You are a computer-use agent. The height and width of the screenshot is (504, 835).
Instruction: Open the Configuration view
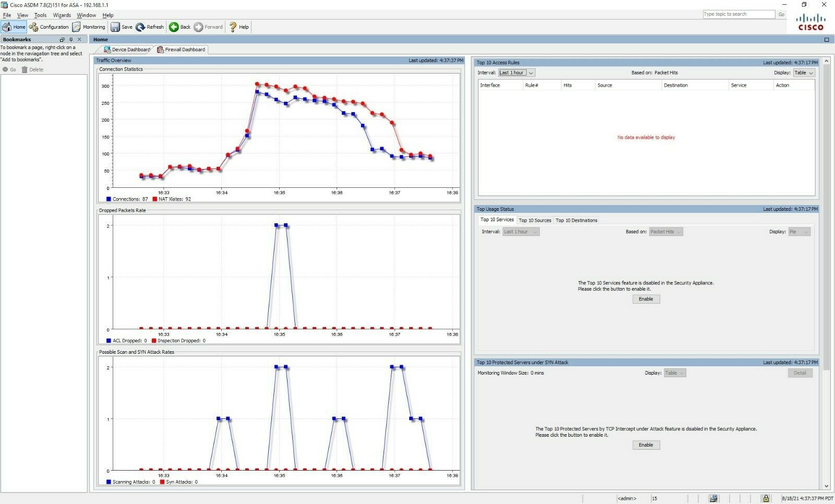click(x=49, y=27)
